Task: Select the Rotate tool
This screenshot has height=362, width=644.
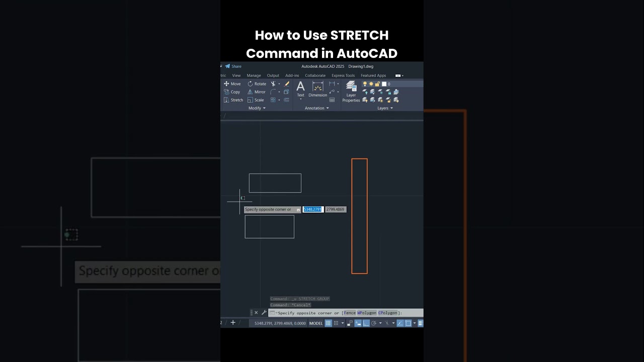Action: [257, 84]
